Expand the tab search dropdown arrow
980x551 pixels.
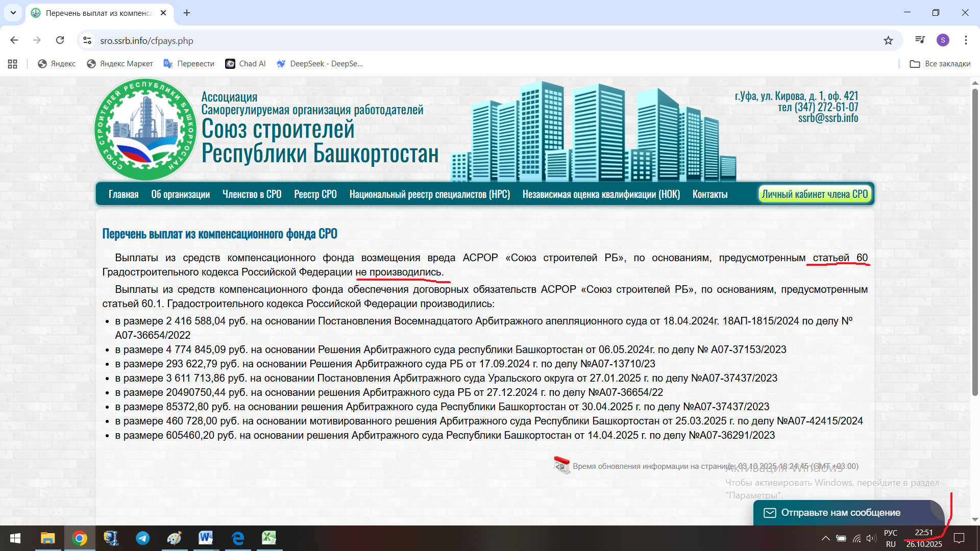pos(13,13)
